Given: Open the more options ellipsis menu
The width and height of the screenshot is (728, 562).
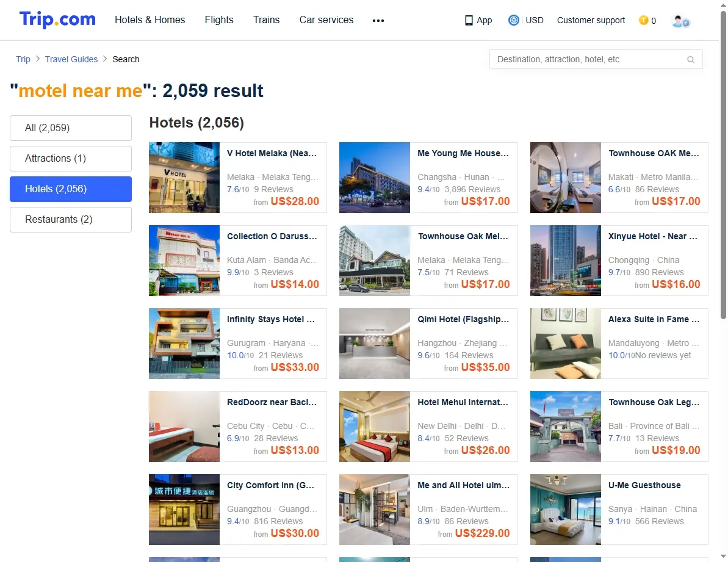Looking at the screenshot, I should [x=378, y=20].
